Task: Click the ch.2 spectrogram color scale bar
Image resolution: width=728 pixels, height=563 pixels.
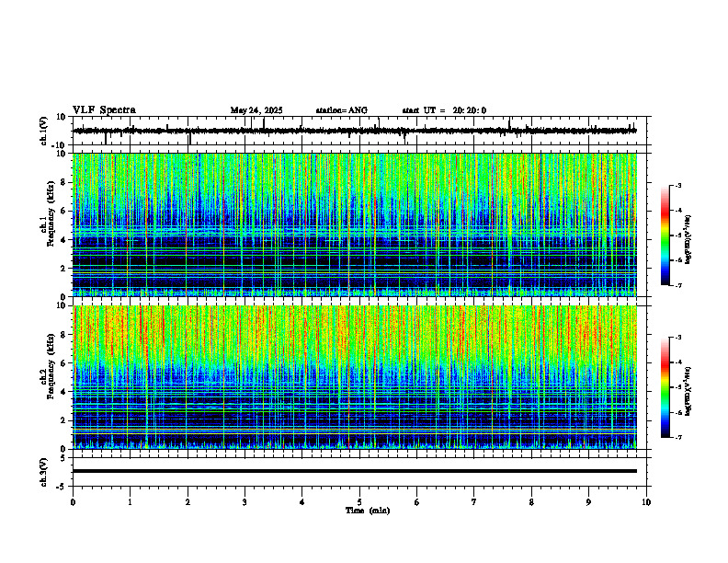Action: [x=665, y=387]
